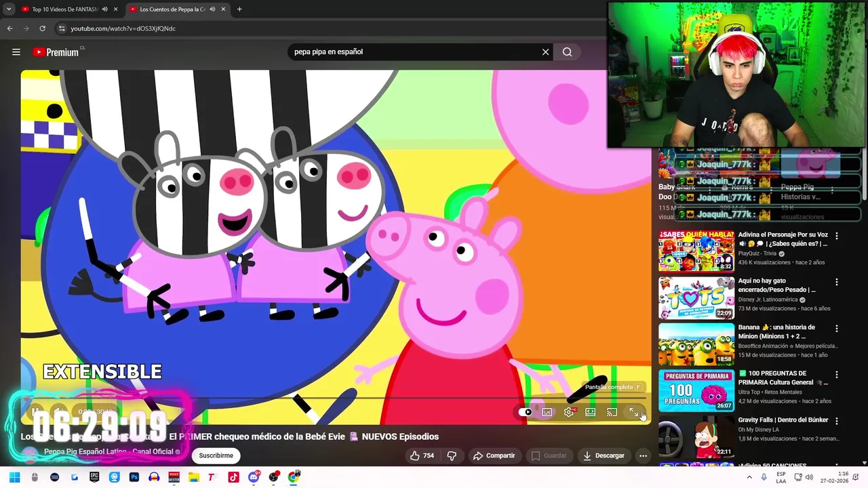Open the microphone tray icon

point(764,477)
